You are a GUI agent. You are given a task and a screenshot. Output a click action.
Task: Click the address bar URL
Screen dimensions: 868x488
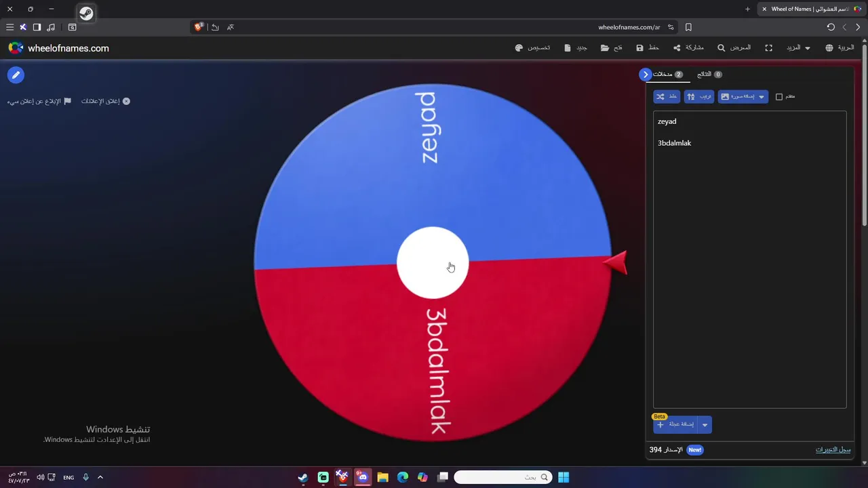(629, 27)
